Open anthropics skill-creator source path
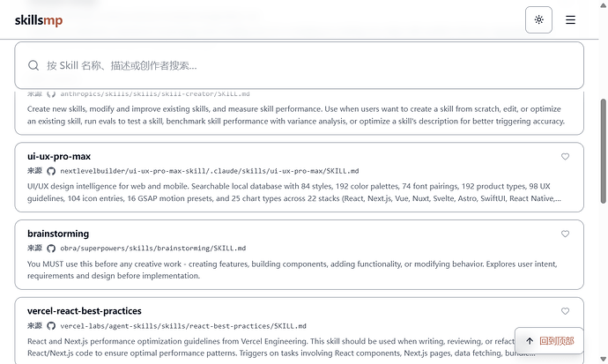Image resolution: width=608 pixels, height=364 pixels. coord(155,93)
